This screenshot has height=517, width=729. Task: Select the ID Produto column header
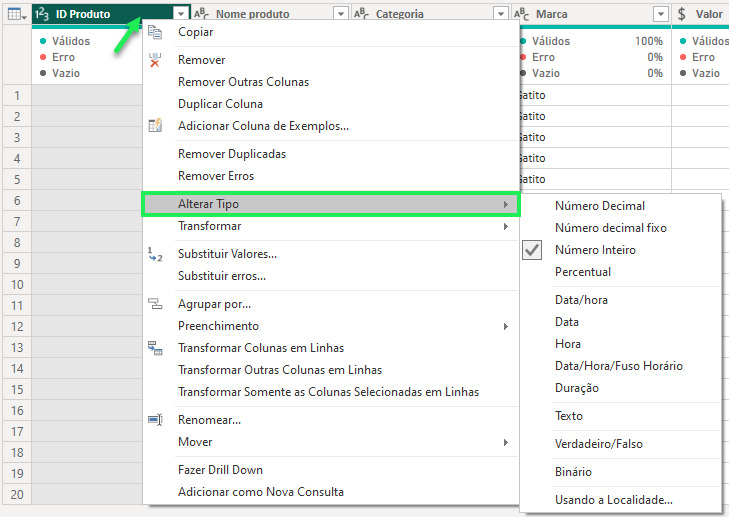(111, 14)
